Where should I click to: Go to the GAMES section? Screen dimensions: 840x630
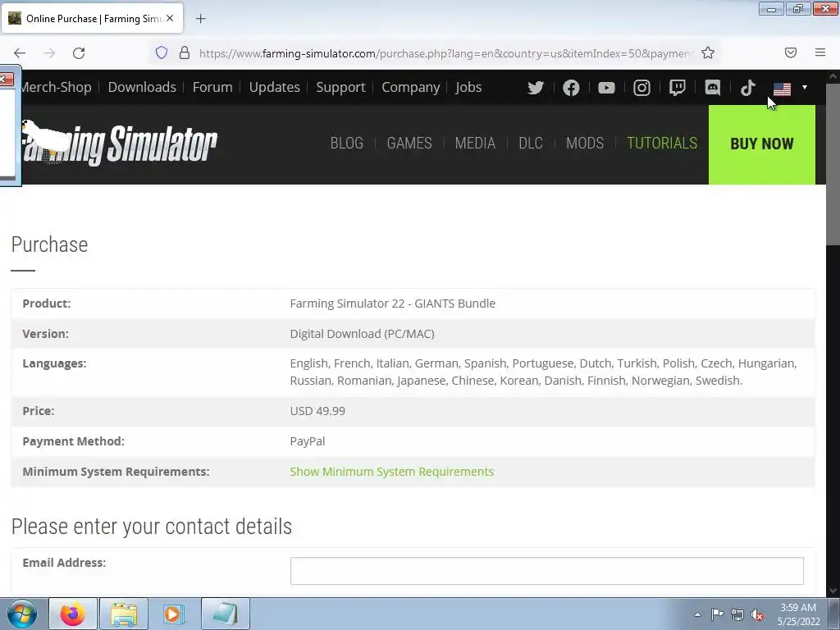pyautogui.click(x=409, y=143)
